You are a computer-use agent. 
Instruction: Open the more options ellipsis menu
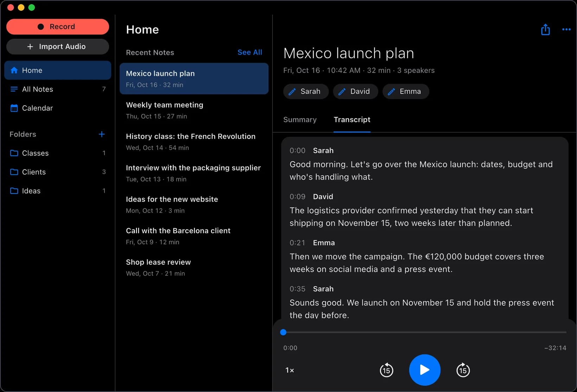[x=566, y=30]
